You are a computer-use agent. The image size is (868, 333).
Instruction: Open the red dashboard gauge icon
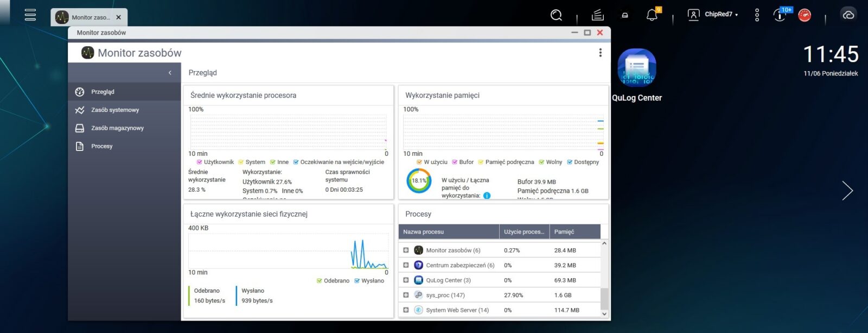pyautogui.click(x=805, y=15)
